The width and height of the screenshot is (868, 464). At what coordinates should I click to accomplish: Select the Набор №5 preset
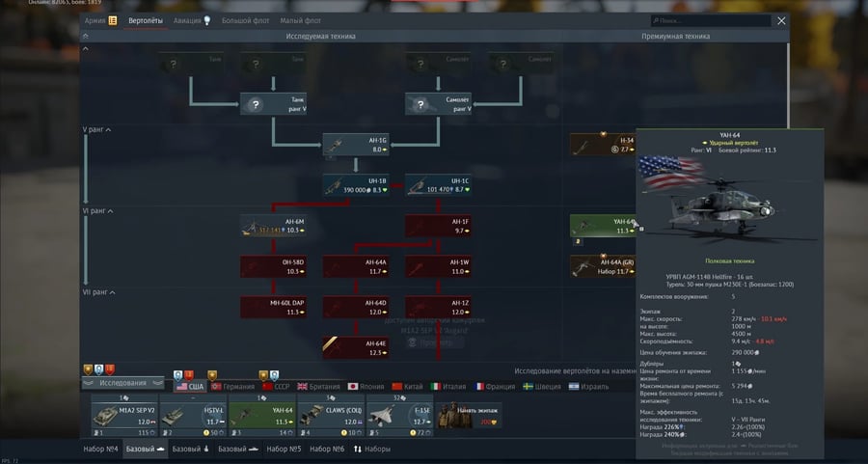point(284,449)
